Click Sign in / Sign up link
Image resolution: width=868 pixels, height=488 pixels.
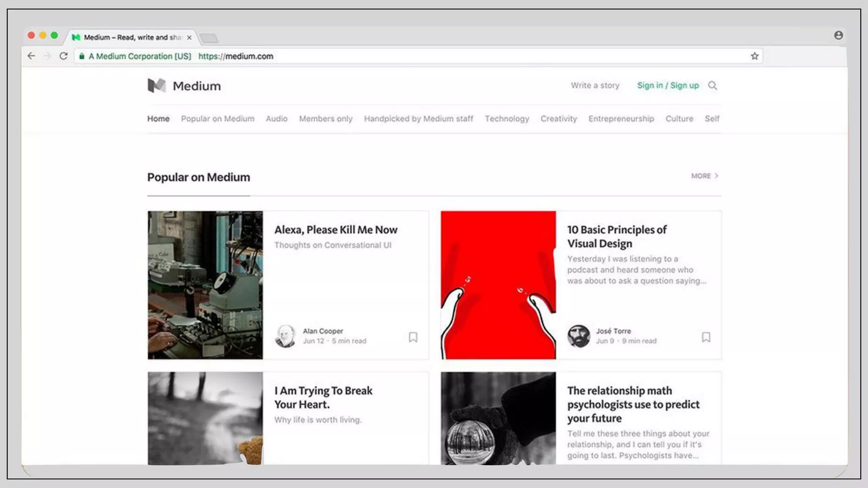point(668,86)
